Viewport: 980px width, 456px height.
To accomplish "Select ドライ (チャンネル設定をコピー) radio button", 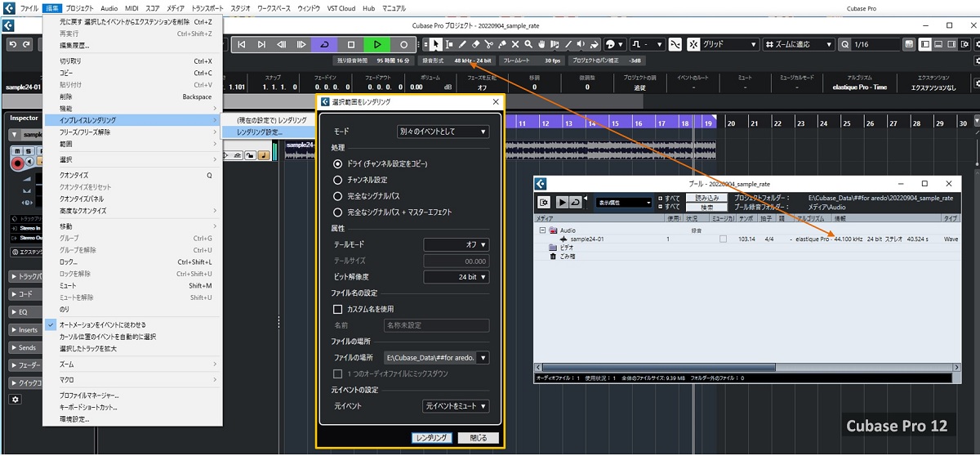I will click(338, 163).
